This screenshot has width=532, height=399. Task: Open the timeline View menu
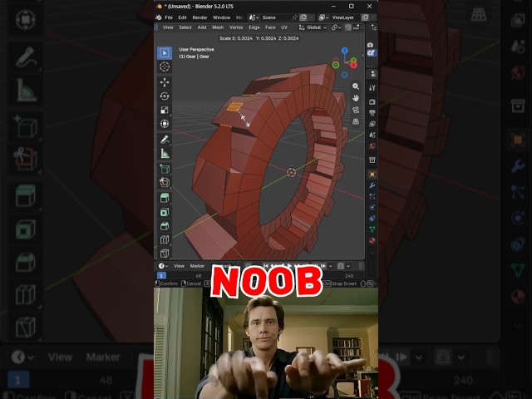pyautogui.click(x=180, y=266)
